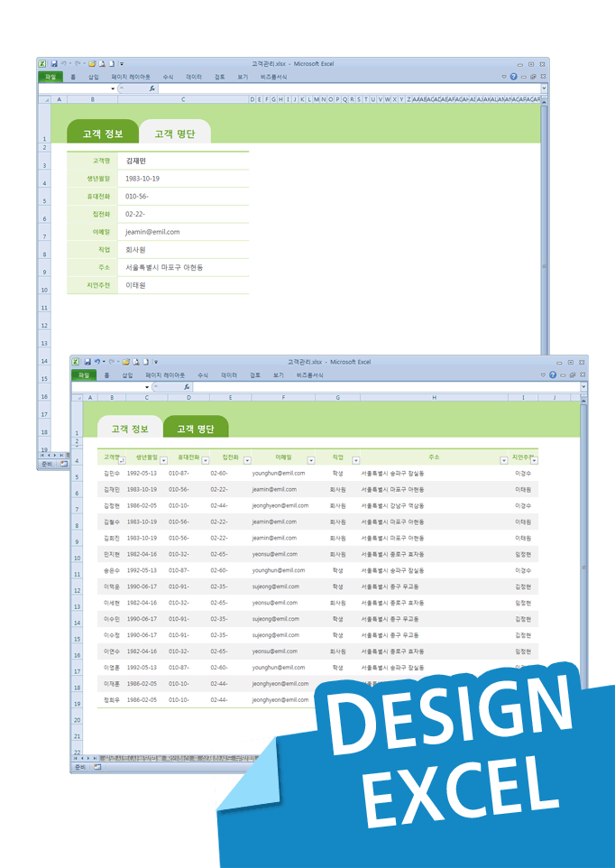Click jeamin@email.com in the back window

152,232
